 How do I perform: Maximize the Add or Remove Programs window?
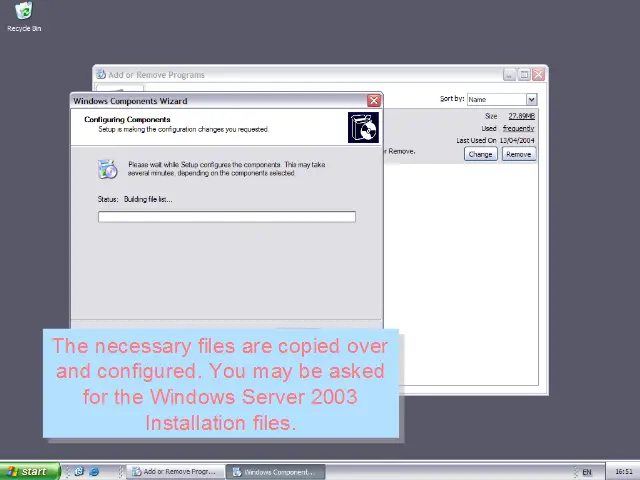[x=524, y=74]
